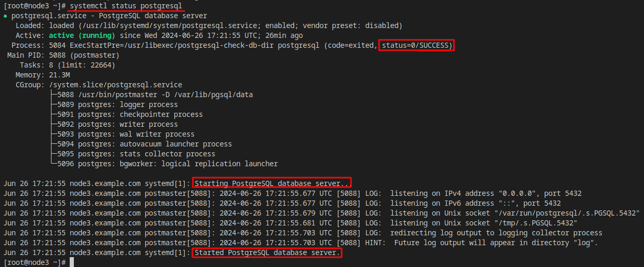Click the '[root@node3 ~]#' prompt on the first line
Image resolution: width=644 pixels, height=267 pixels.
[34, 6]
